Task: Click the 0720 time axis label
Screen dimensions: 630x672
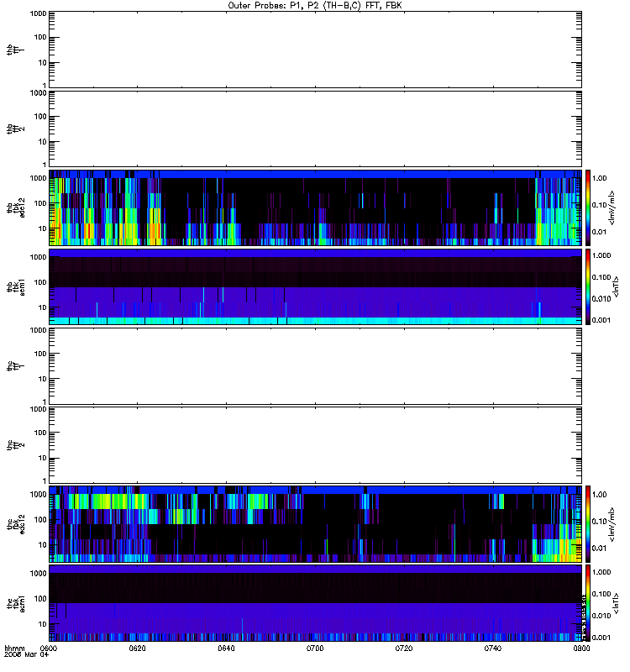Action: pyautogui.click(x=404, y=648)
